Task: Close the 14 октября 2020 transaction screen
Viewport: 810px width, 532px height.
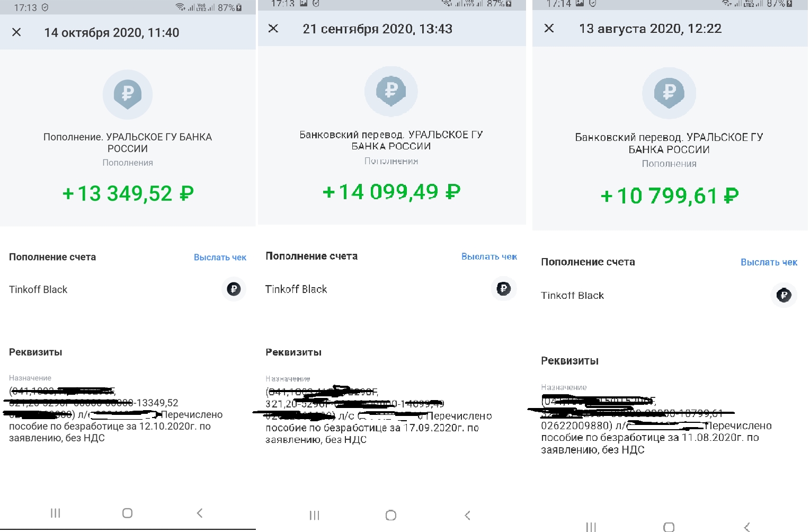Action: tap(16, 32)
